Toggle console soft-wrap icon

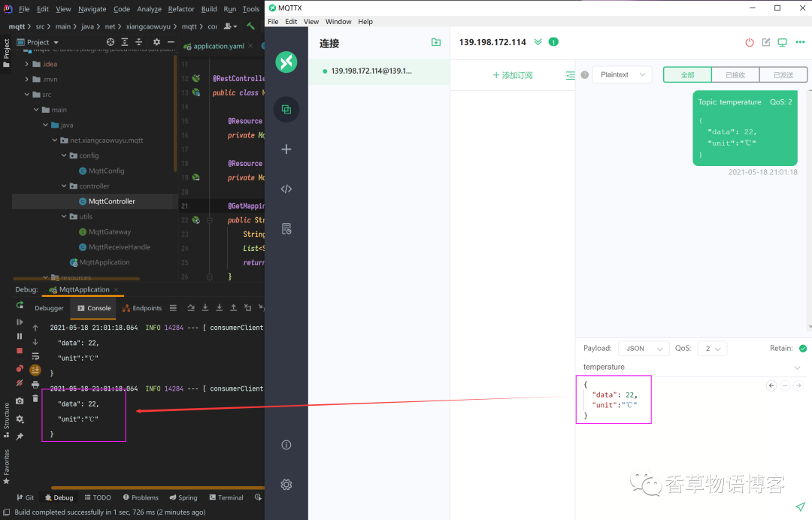(35, 356)
